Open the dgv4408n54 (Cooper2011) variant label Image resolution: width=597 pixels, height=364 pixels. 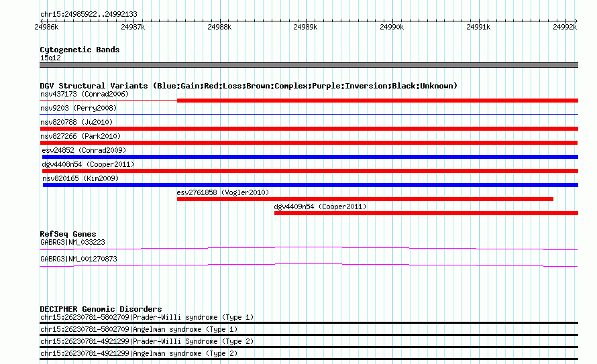pyautogui.click(x=88, y=164)
